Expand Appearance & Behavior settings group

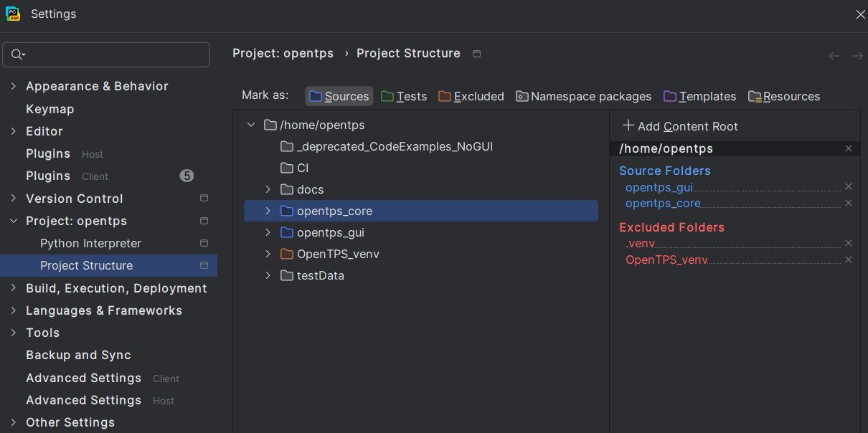point(14,86)
